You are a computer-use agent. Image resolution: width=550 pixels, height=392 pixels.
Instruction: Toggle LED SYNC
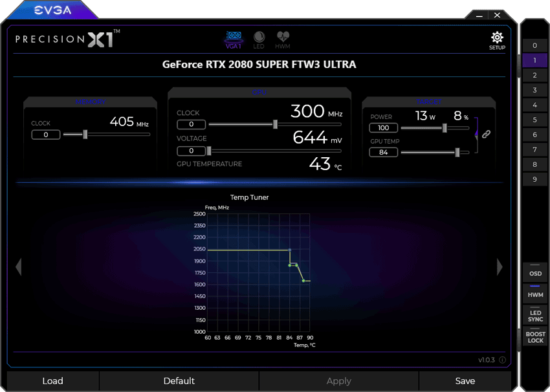[x=535, y=314]
